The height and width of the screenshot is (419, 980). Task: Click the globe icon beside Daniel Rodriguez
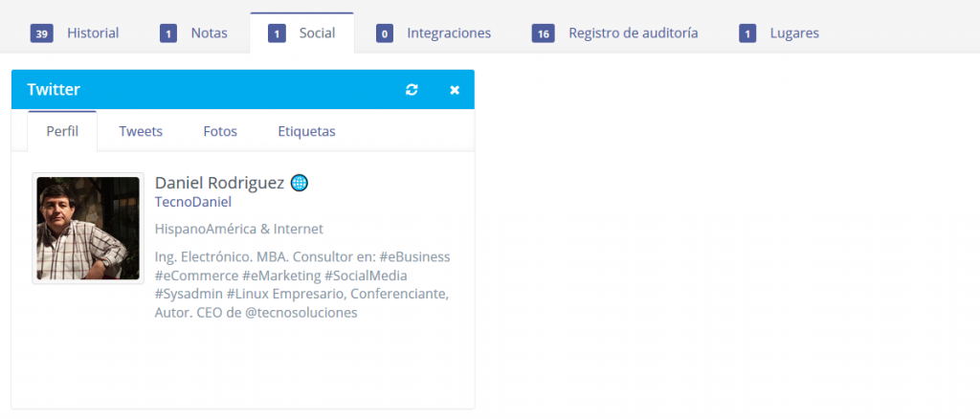(x=299, y=183)
